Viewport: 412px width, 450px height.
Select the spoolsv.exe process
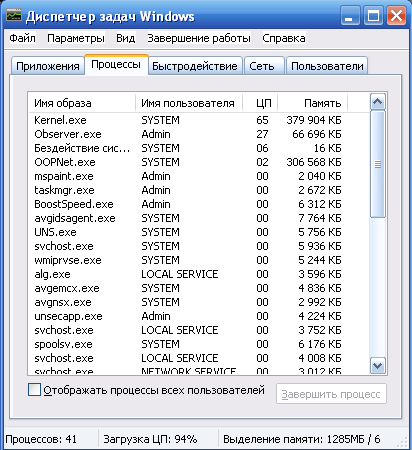[199, 344]
